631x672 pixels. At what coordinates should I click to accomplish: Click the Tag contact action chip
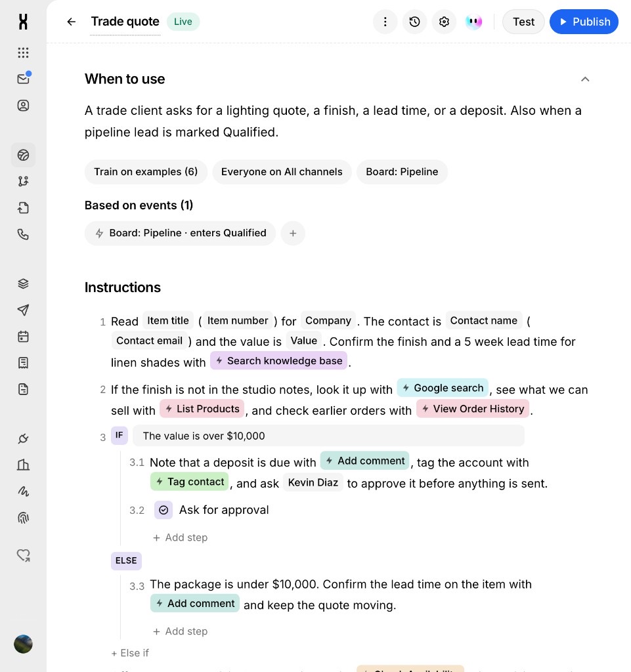tap(190, 482)
